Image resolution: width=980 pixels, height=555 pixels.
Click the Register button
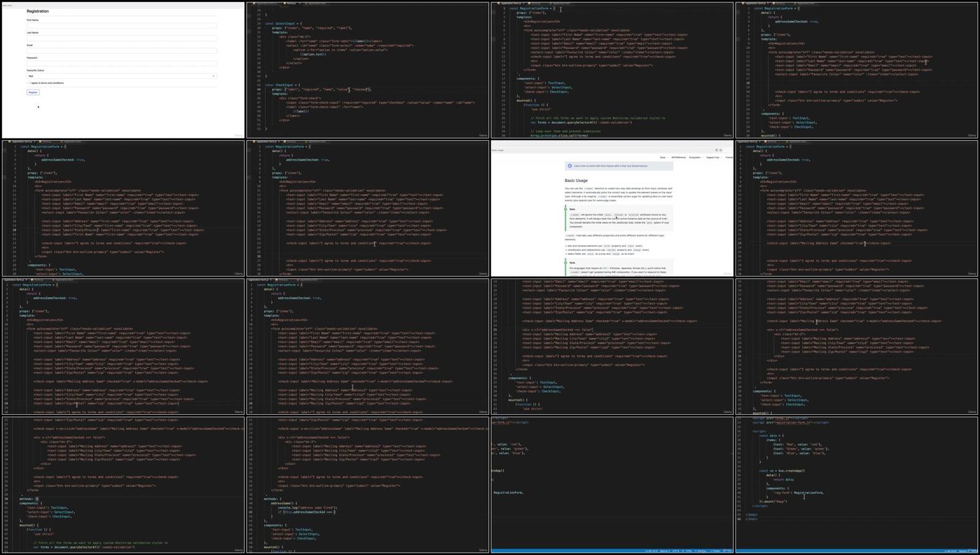33,92
